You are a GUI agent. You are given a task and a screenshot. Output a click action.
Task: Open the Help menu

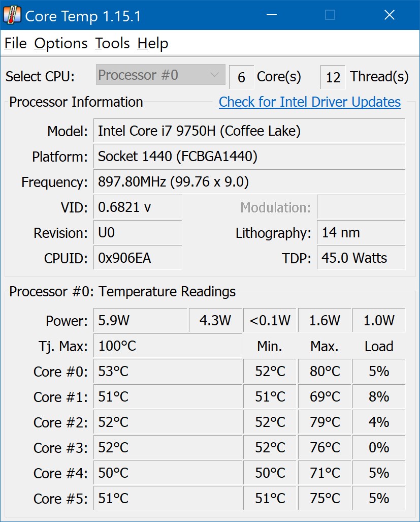[153, 43]
